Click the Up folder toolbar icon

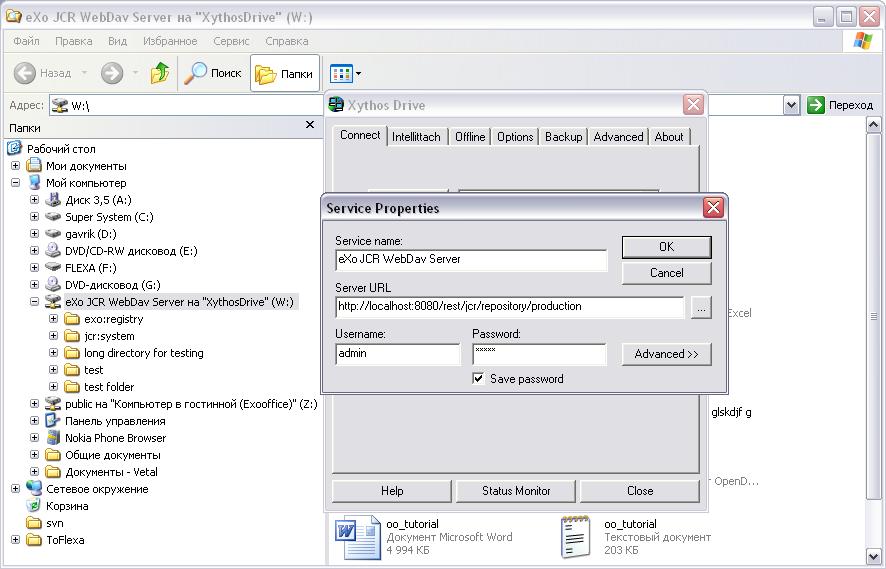coord(160,73)
